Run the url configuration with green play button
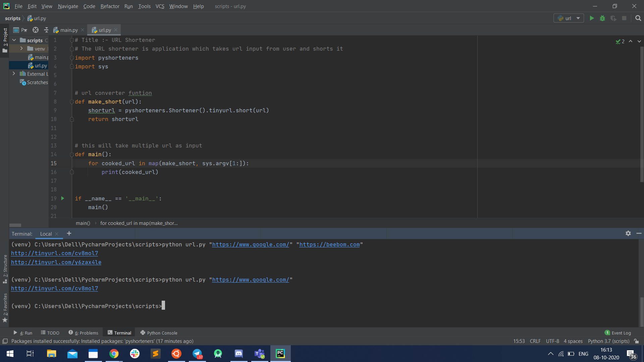 coord(592,18)
